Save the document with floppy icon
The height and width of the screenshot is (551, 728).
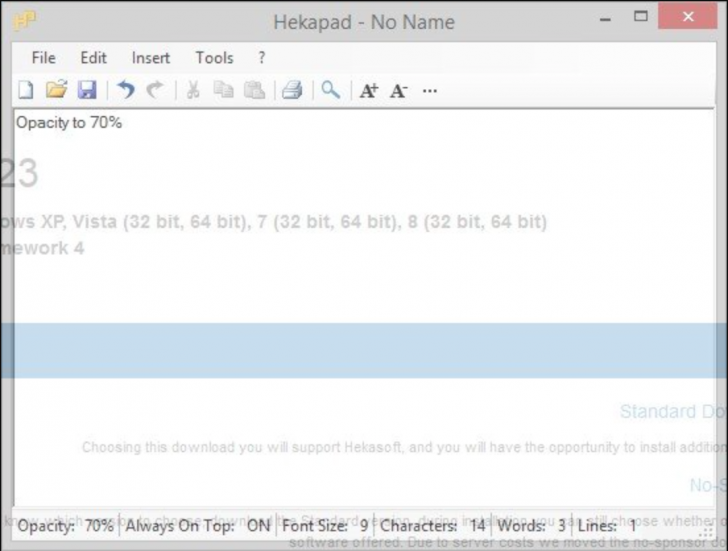click(87, 90)
